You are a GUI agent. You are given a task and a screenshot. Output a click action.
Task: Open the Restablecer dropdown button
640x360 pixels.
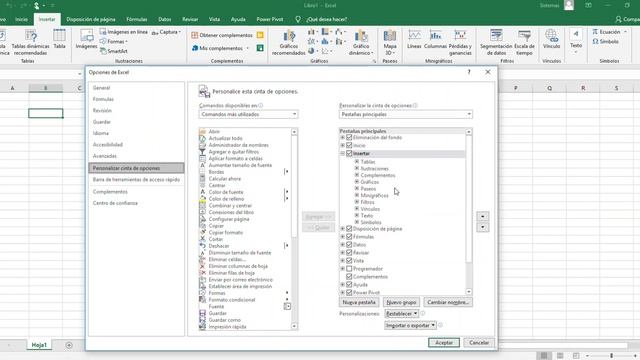coord(402,313)
